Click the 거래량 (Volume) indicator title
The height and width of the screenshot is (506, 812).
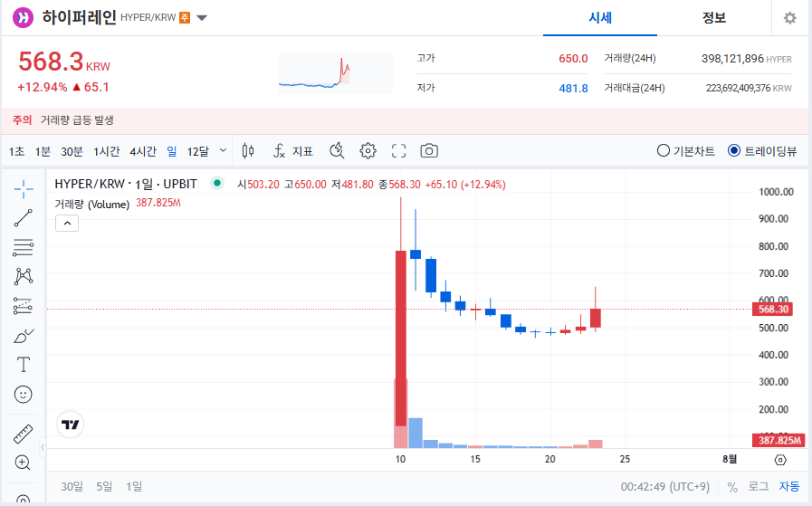[92, 204]
